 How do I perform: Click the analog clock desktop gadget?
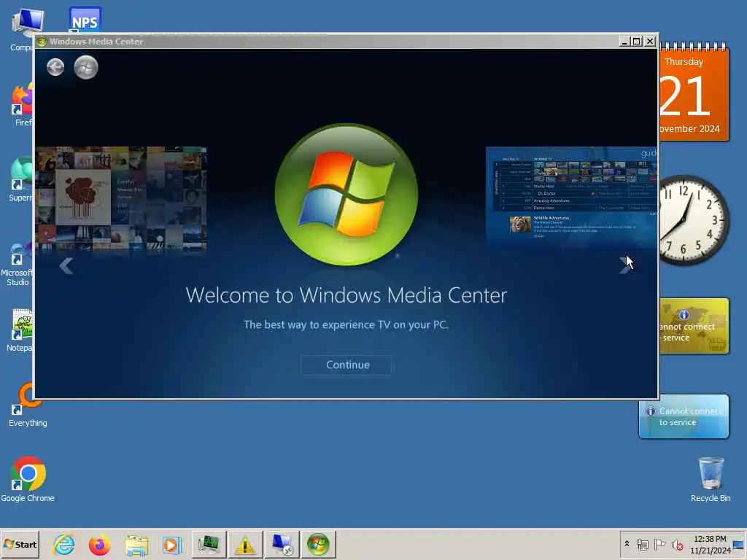click(694, 220)
